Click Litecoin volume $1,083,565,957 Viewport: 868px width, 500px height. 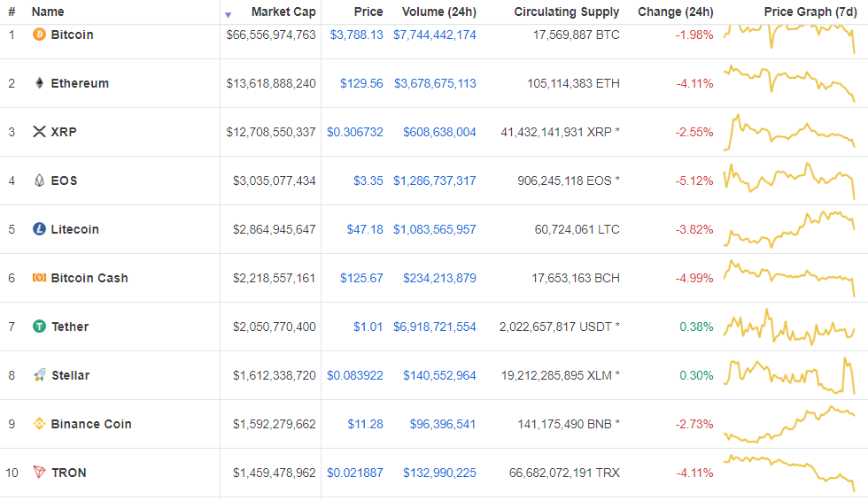click(435, 229)
